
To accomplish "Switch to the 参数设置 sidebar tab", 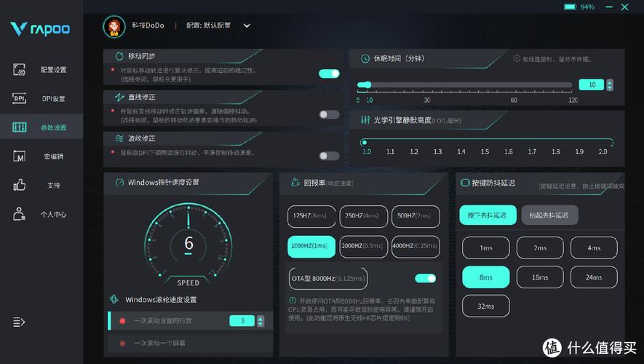I will coord(20,127).
